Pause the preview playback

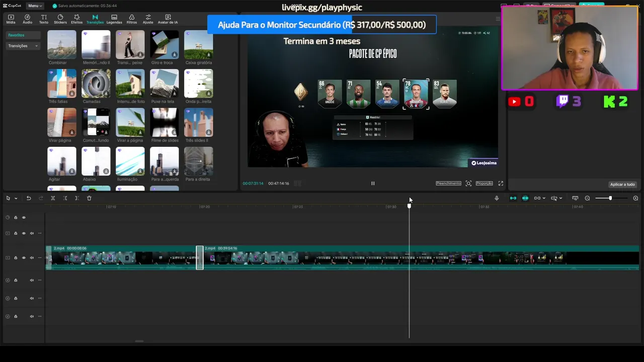pos(373,184)
